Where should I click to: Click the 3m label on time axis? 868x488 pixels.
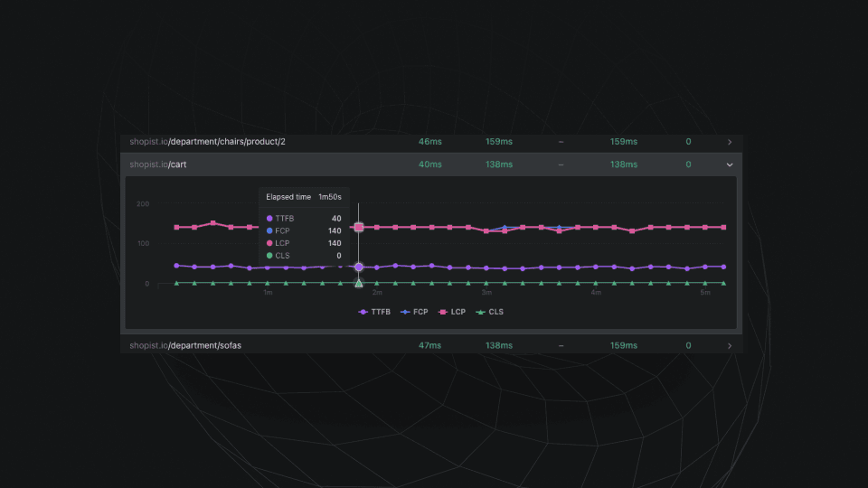click(486, 293)
